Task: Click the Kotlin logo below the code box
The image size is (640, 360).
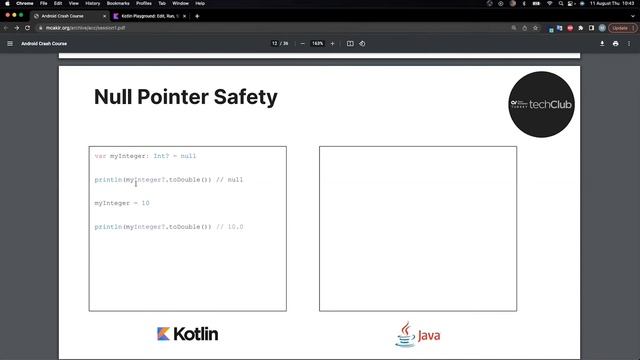Action: (x=187, y=334)
